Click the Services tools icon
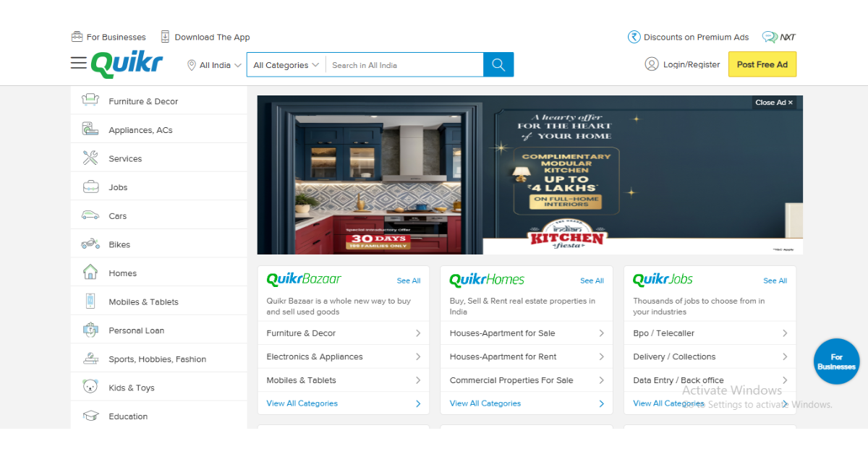The width and height of the screenshot is (868, 454). [90, 158]
